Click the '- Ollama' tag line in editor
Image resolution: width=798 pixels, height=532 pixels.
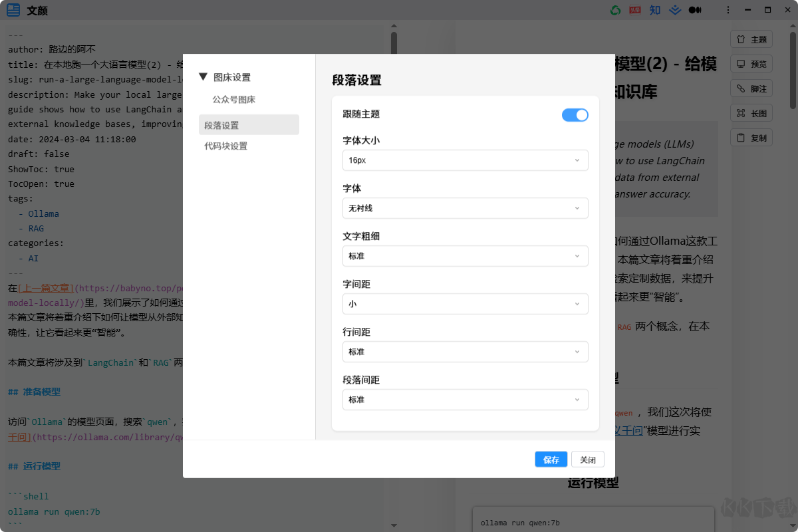pyautogui.click(x=39, y=214)
